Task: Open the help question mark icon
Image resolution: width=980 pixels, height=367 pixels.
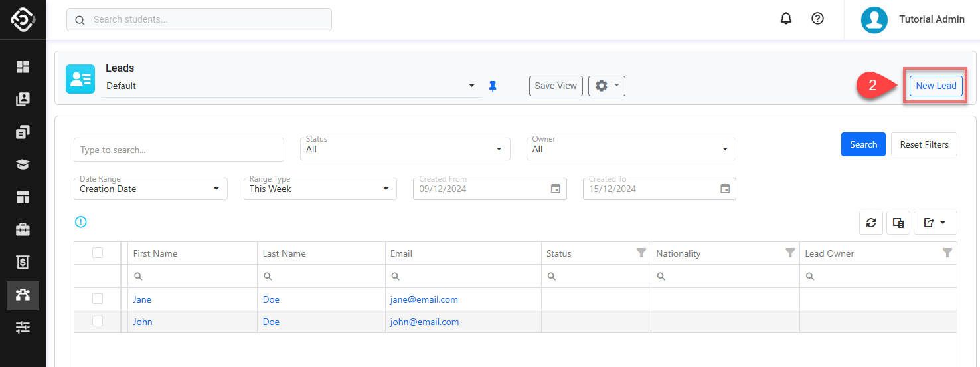Action: pyautogui.click(x=818, y=19)
